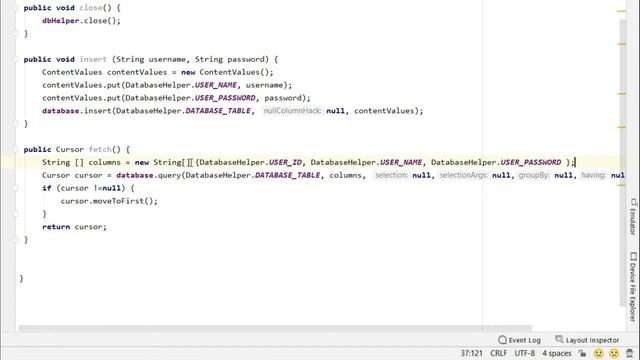Screen dimensions: 640x360
Task: Open the Layout Inspector tool window
Action: pyautogui.click(x=587, y=340)
